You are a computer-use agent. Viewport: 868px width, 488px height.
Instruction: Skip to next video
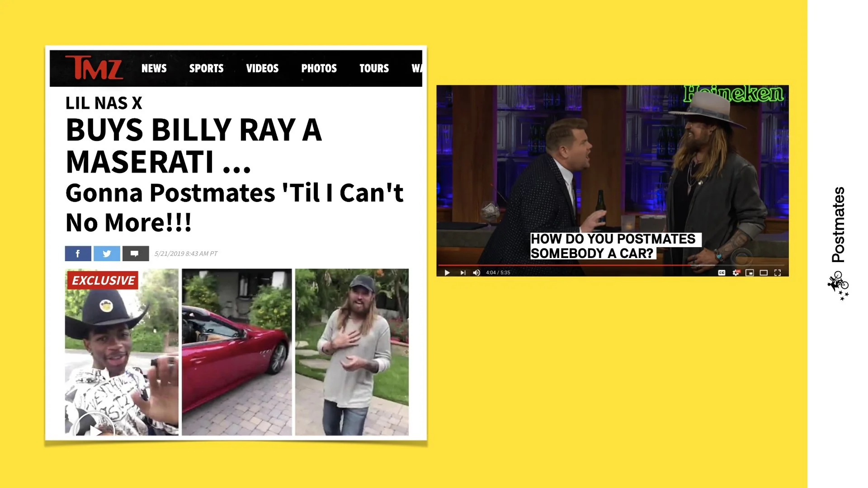tap(462, 272)
